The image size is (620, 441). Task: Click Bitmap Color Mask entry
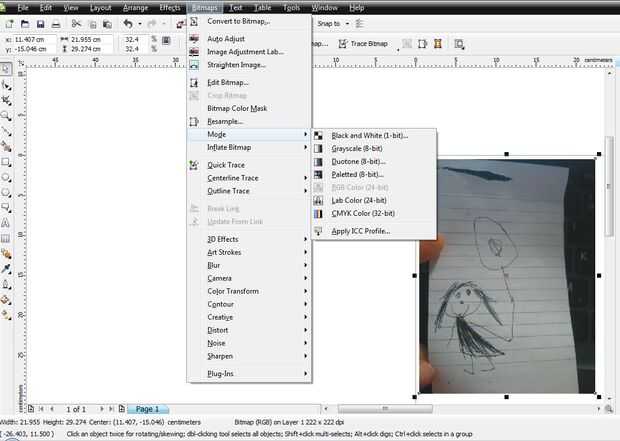pos(249,108)
